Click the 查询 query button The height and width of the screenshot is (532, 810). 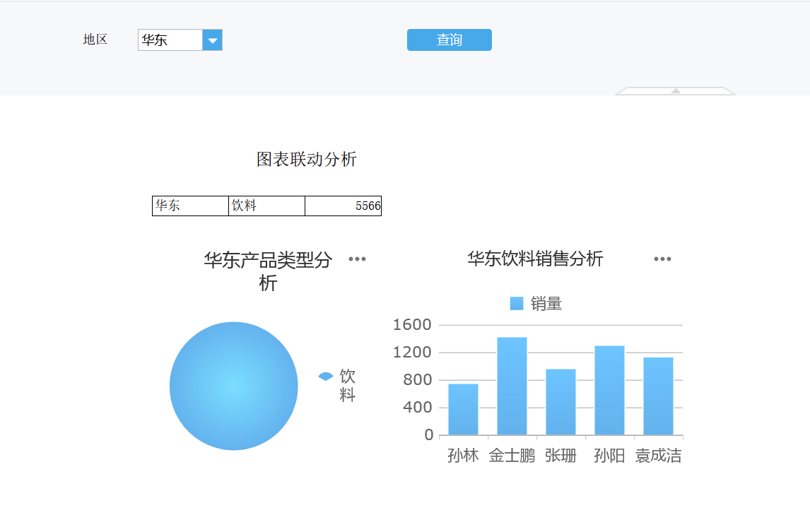449,40
